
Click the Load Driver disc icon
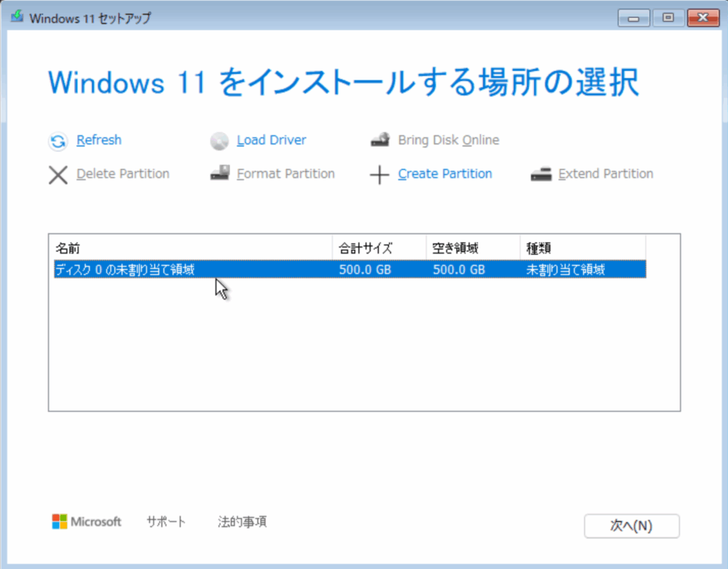pyautogui.click(x=219, y=141)
